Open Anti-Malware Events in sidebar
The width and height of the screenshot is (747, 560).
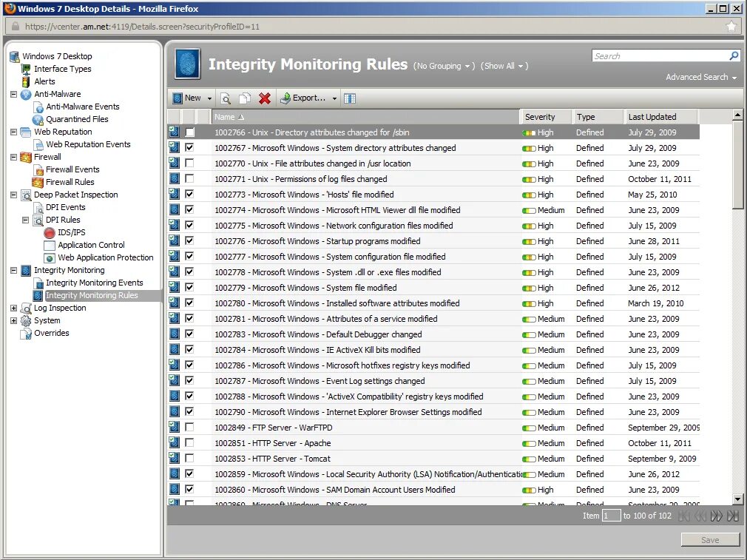coord(82,107)
